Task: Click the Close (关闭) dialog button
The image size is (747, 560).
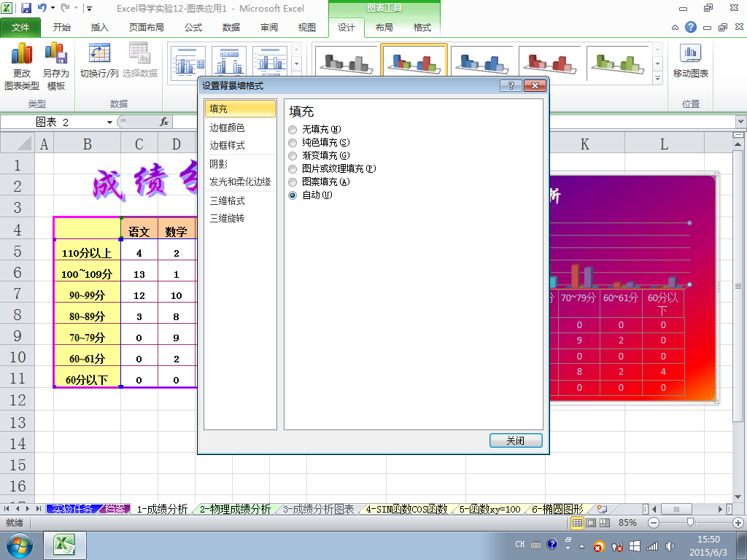Action: click(x=516, y=440)
